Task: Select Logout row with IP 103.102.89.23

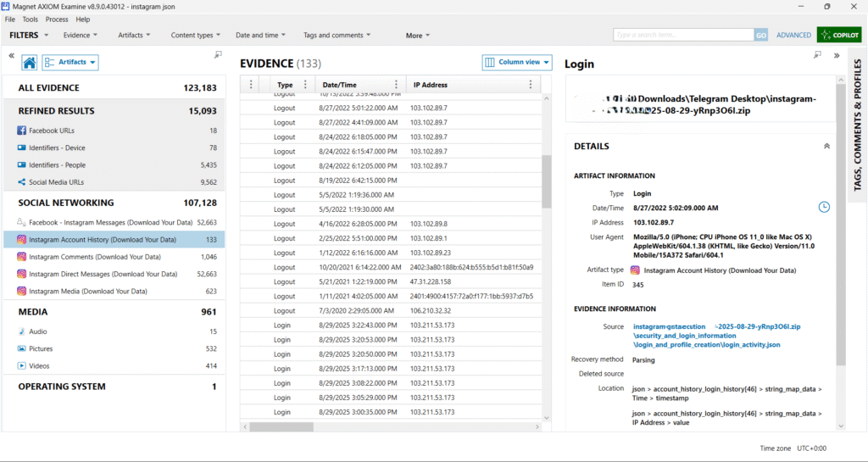Action: pos(391,253)
